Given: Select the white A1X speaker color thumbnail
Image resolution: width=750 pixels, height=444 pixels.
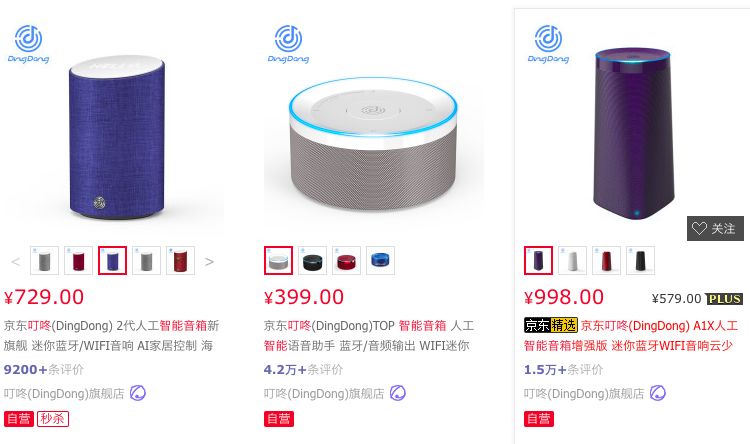Looking at the screenshot, I should point(573,261).
